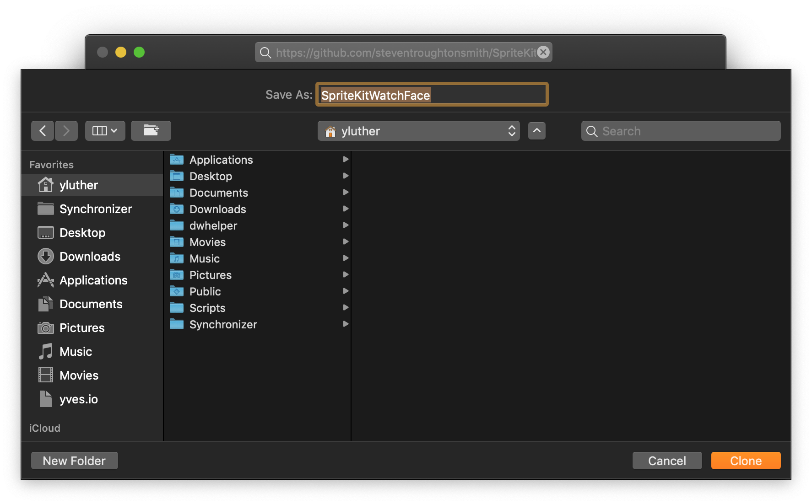Select Desktop in the Favorites sidebar
The height and width of the screenshot is (504, 812).
coord(92,233)
